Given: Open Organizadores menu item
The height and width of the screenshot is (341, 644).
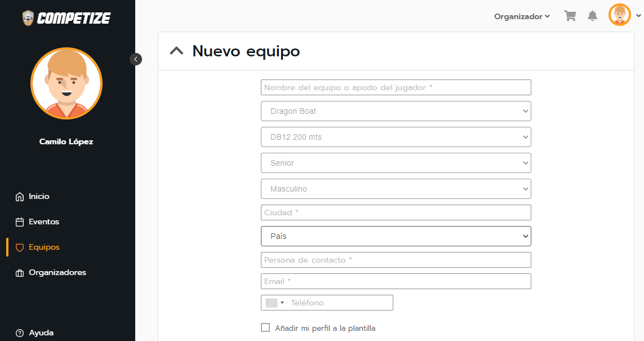Looking at the screenshot, I should (57, 273).
